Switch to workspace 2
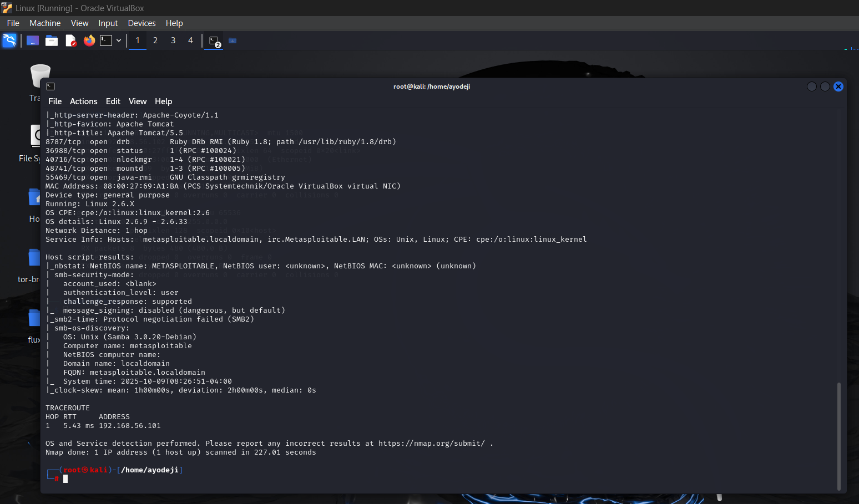This screenshot has width=859, height=504. (155, 40)
